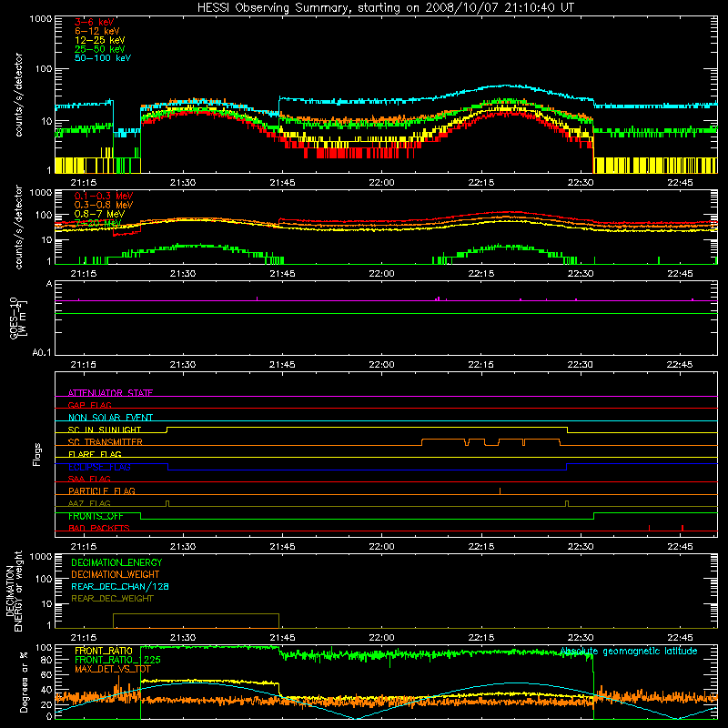
Task: Click the BAD_PACKETS spike near 22:45
Action: click(682, 528)
